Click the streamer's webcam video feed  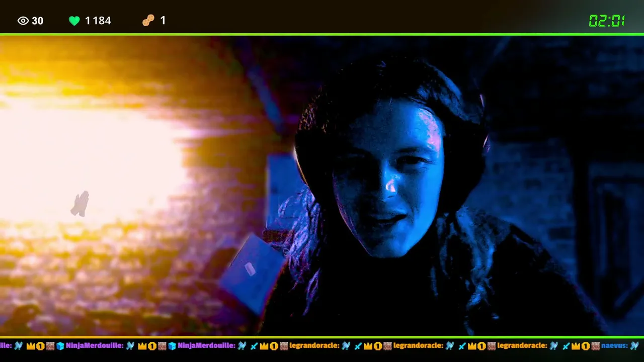[x=322, y=186]
